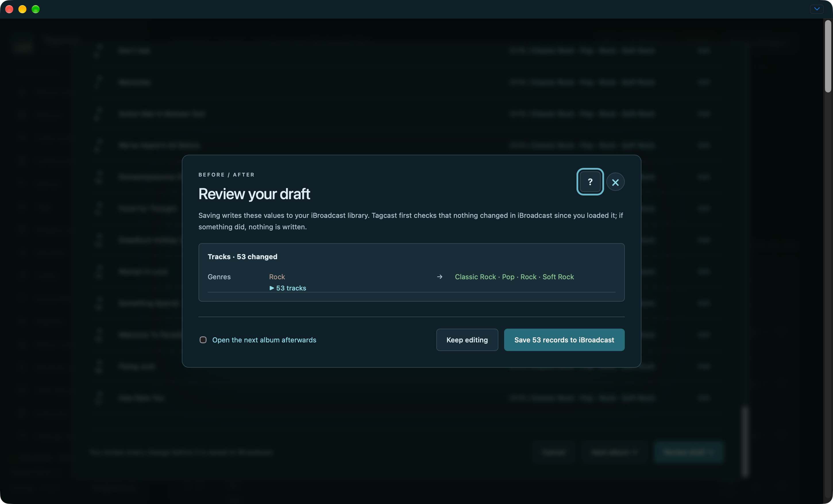Screen dimensions: 833x504
Task: Save 53 records to iBroadcast
Action: point(564,340)
